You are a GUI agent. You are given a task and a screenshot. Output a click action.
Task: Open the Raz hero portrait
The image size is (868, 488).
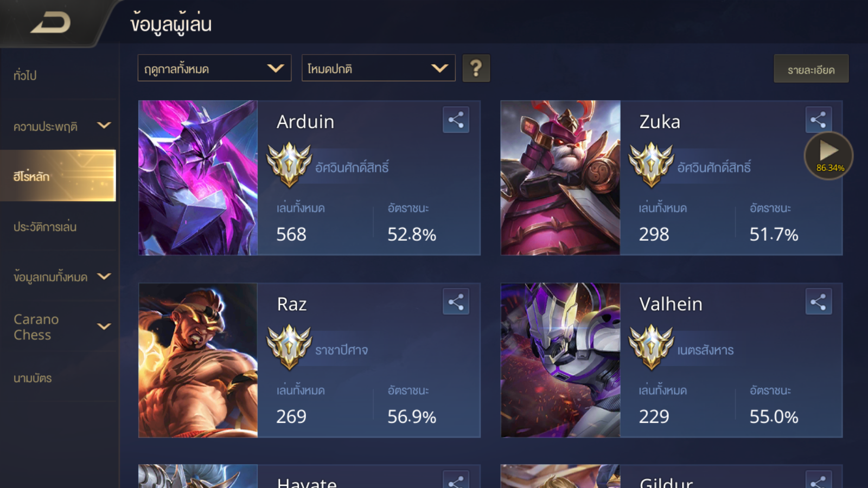point(198,360)
